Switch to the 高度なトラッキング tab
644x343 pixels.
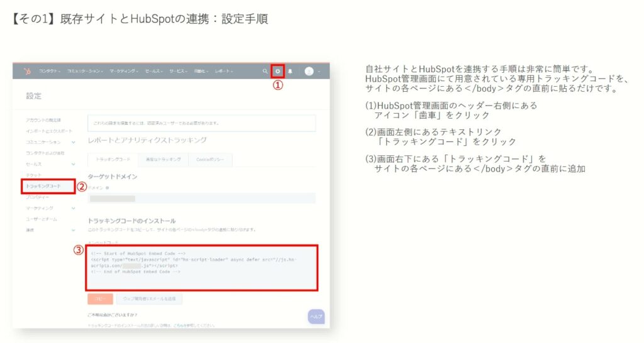click(x=164, y=160)
